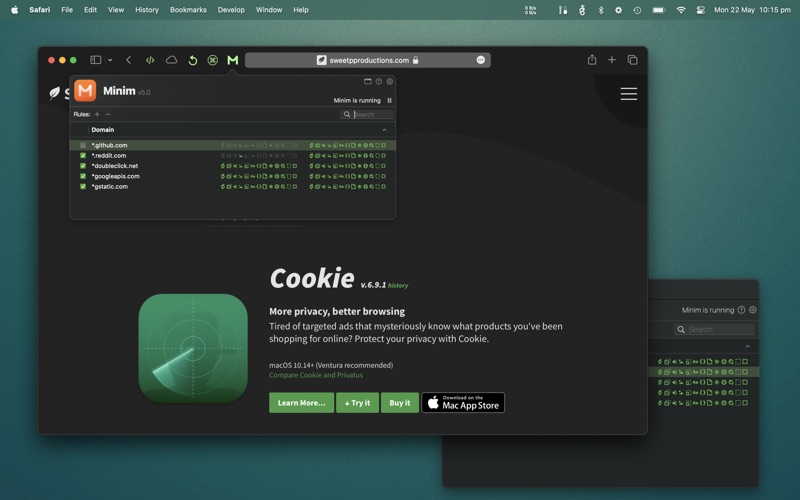Open Time Machine icon in menu bar
The height and width of the screenshot is (500, 800).
[637, 10]
